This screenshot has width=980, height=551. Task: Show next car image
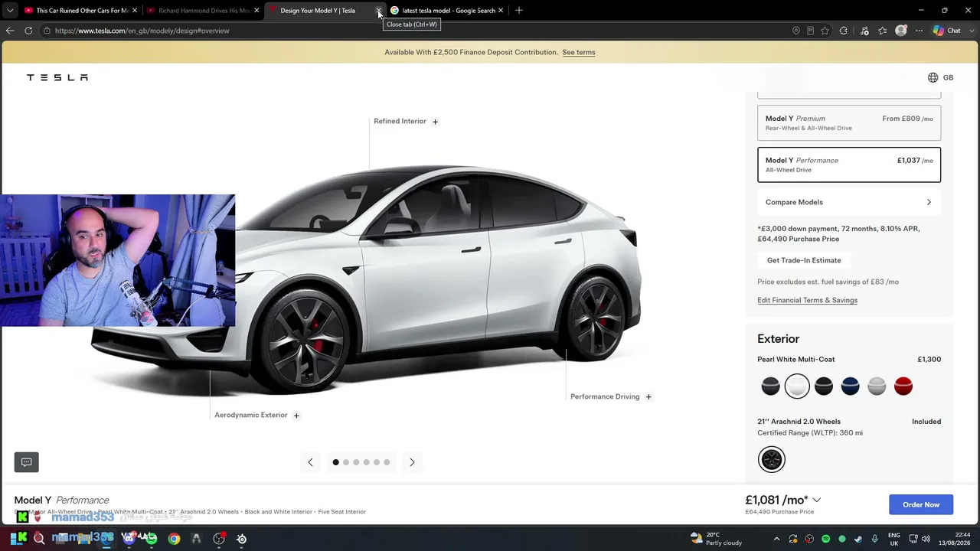[412, 462]
